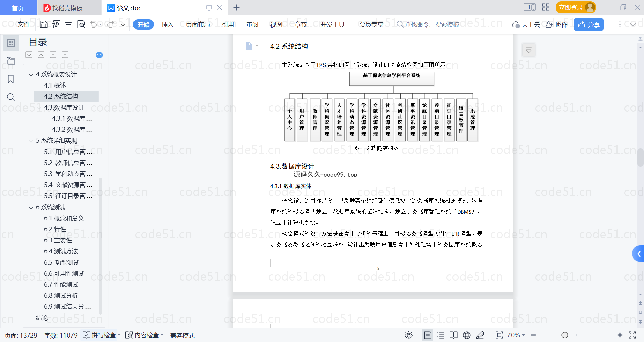Click the zoom out minus button
Screen dimensions: 644x342
click(x=533, y=335)
